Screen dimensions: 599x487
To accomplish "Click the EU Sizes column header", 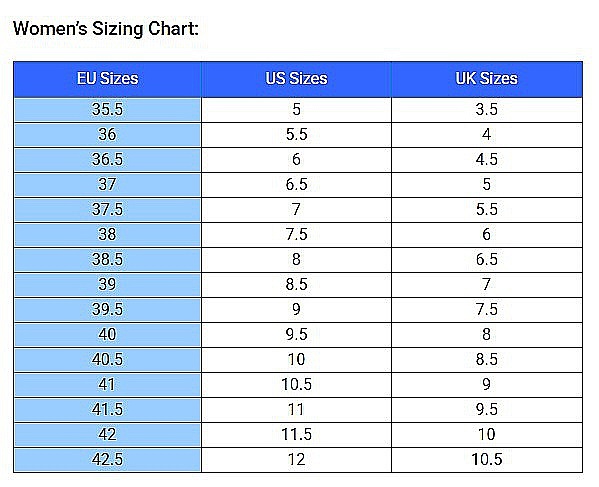I will pyautogui.click(x=107, y=79).
